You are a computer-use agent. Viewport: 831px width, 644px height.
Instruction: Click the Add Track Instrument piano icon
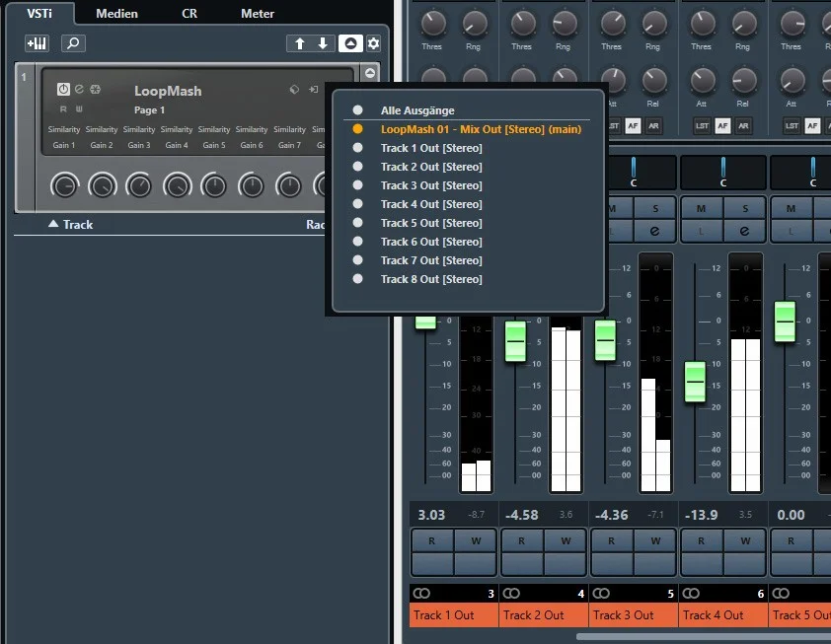click(38, 42)
